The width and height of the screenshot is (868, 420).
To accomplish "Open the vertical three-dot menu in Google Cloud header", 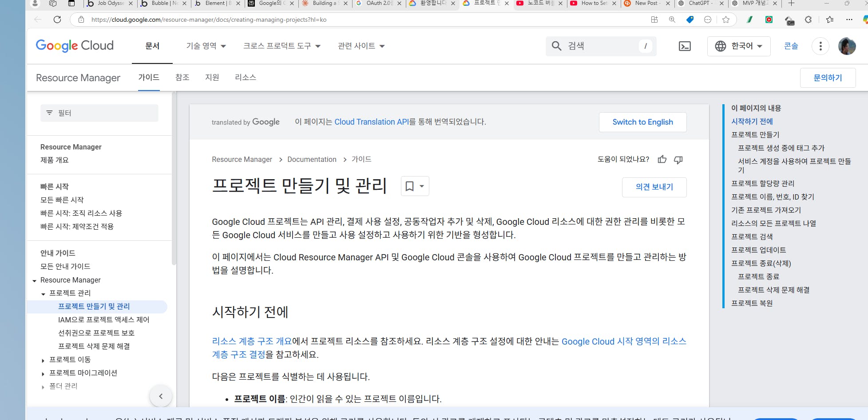I will pyautogui.click(x=820, y=46).
